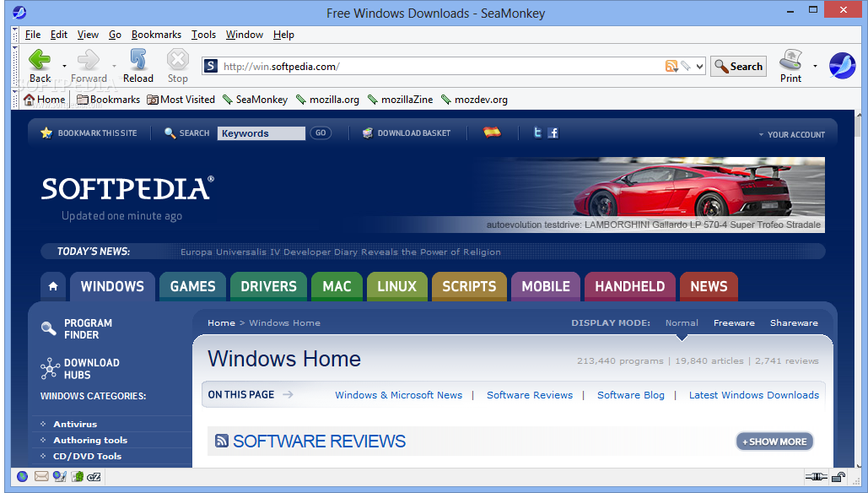Click the Keywords search field
The width and height of the screenshot is (868, 493).
tap(261, 133)
